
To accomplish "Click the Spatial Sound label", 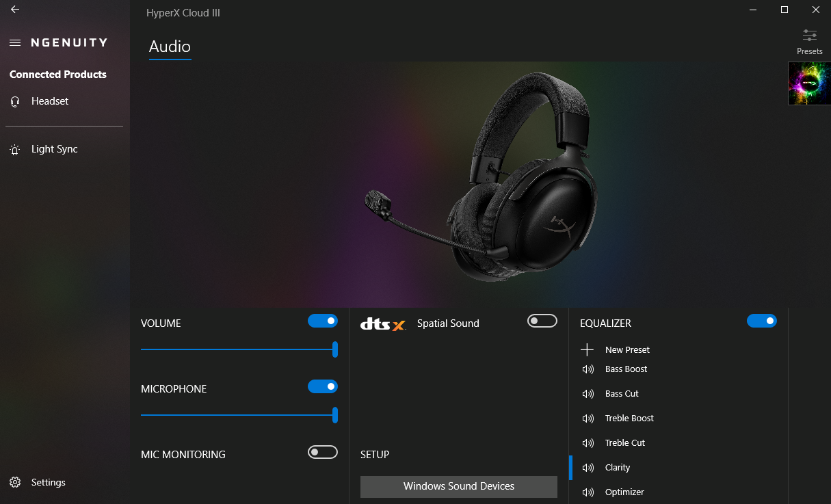I will (x=448, y=323).
